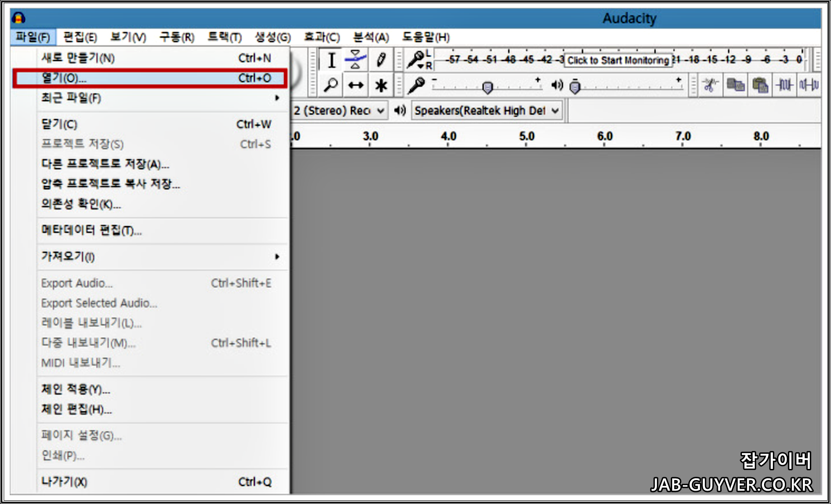Click the Copy toolbar icon
This screenshot has height=504, width=831.
click(735, 85)
